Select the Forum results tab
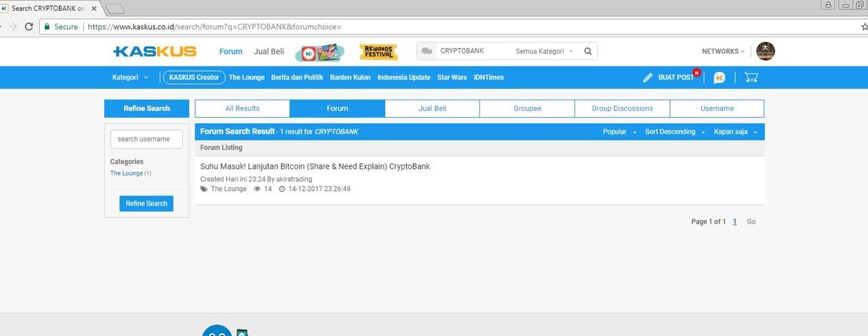 337,108
